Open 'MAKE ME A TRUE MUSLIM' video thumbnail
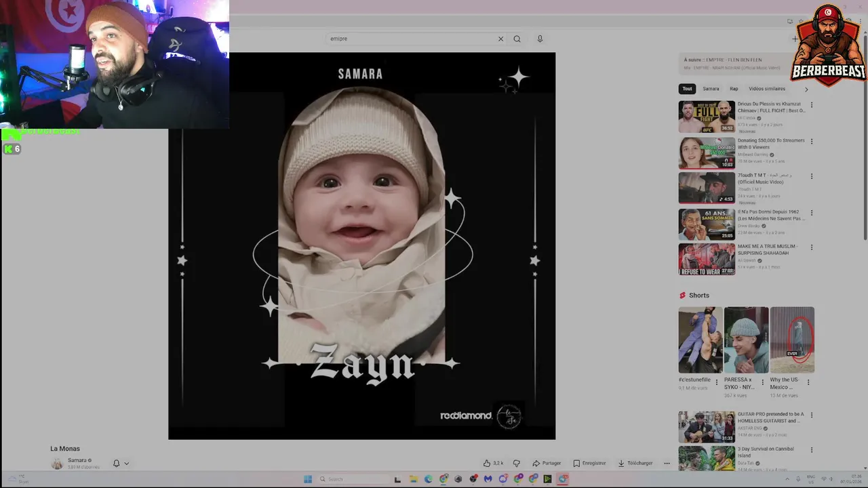868x488 pixels. pyautogui.click(x=707, y=259)
